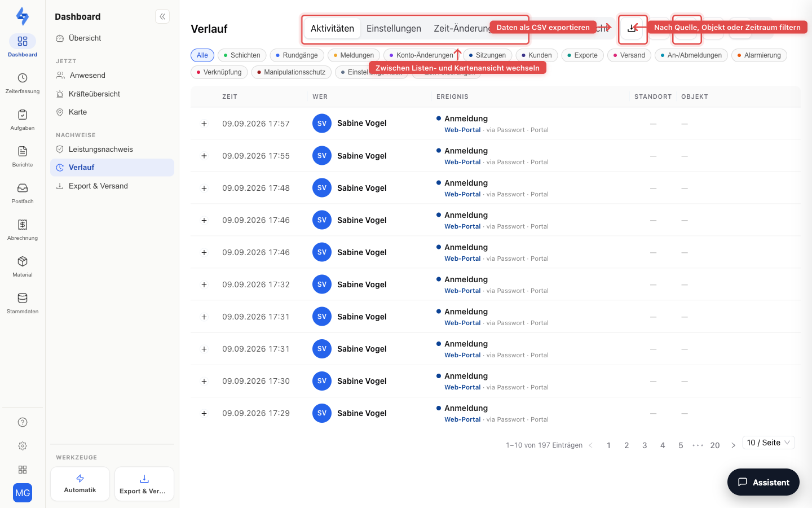Open the Abrechnung billing section
The image size is (812, 508).
tap(23, 230)
